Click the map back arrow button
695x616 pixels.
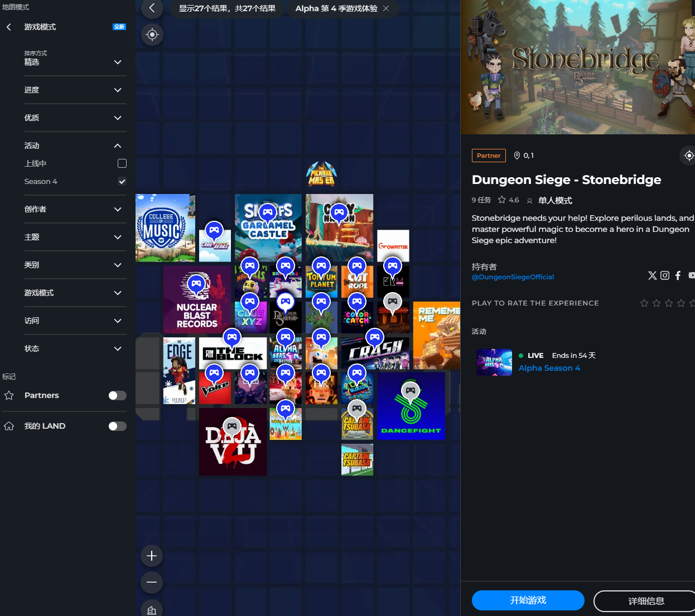coord(152,8)
